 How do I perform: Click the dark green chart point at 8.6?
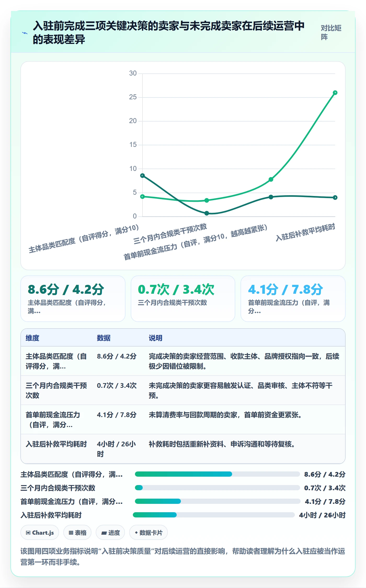[x=142, y=176]
